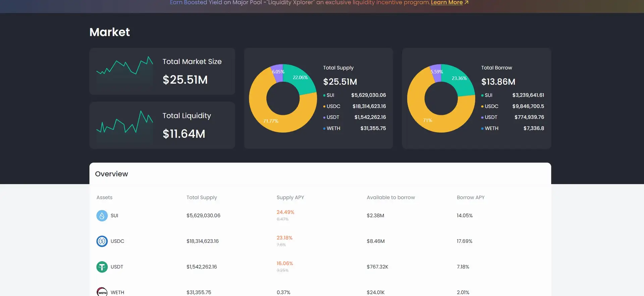Select the green 23.36% Total Borrow donut segment
644x296 pixels.
[x=459, y=78]
